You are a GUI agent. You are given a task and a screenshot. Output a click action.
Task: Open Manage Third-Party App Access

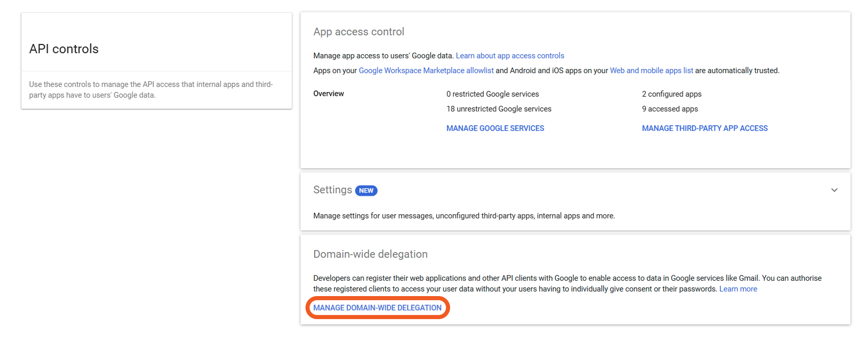(x=705, y=128)
